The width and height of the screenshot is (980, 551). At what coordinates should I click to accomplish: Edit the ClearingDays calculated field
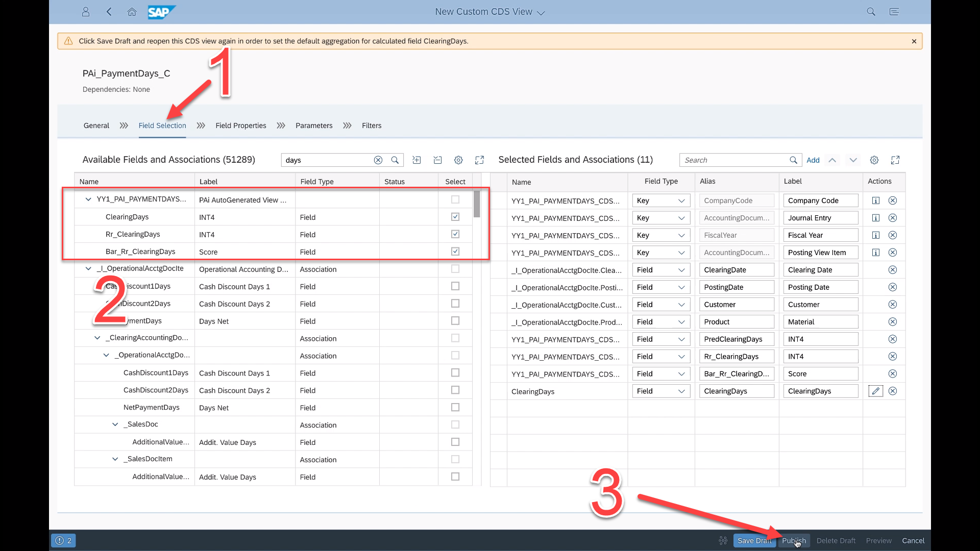tap(875, 391)
